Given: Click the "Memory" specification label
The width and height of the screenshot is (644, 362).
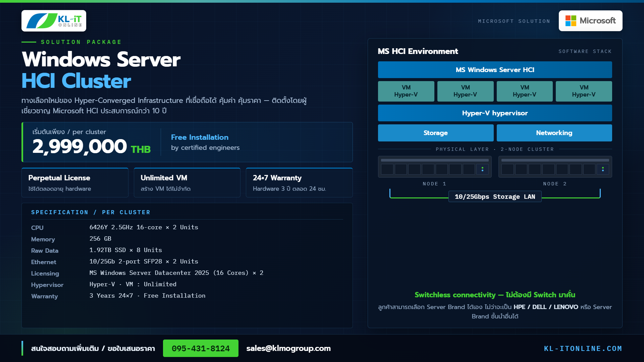Looking at the screenshot, I should coord(43,239).
